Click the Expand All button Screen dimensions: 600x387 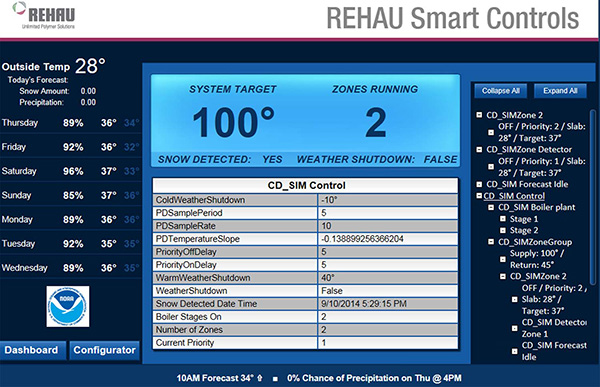coord(560,91)
